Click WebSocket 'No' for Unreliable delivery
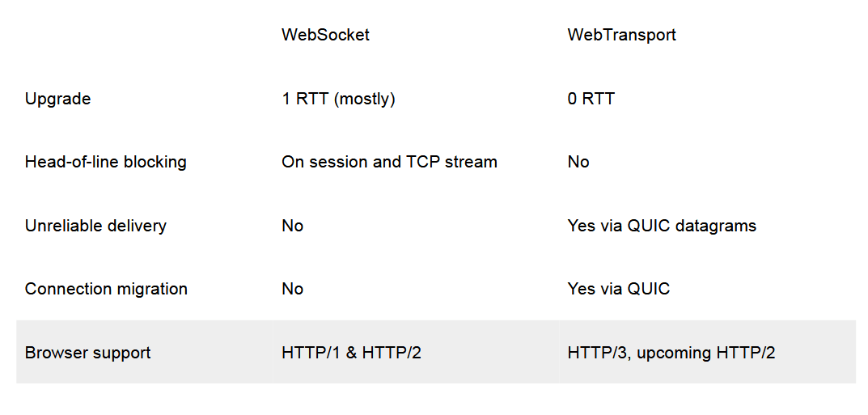 [292, 226]
